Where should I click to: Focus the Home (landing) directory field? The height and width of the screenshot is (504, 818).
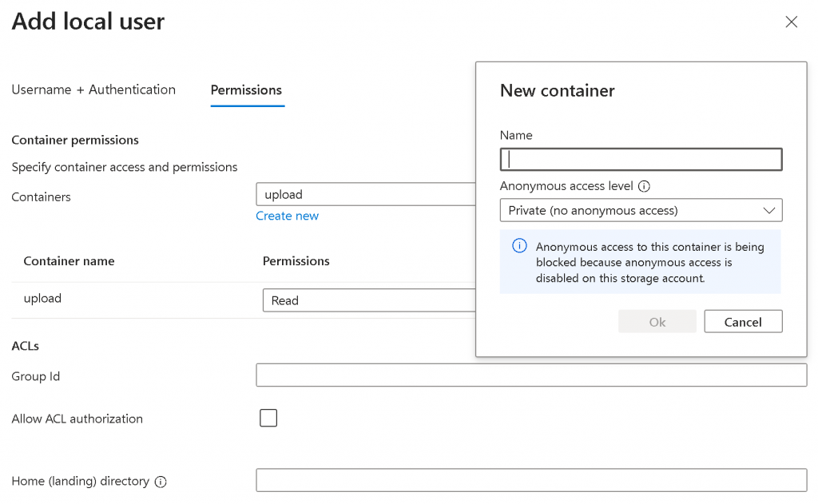(531, 480)
